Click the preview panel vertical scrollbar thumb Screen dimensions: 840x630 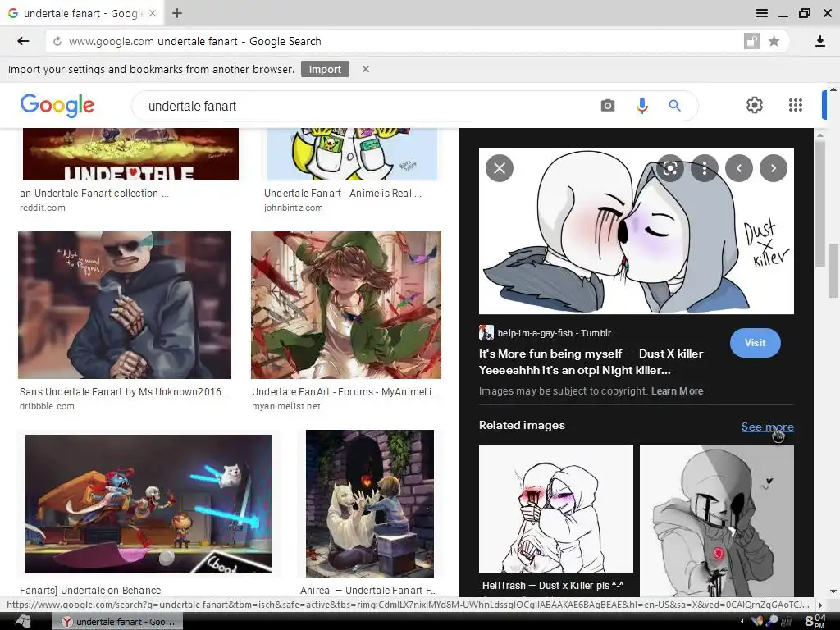(819, 204)
